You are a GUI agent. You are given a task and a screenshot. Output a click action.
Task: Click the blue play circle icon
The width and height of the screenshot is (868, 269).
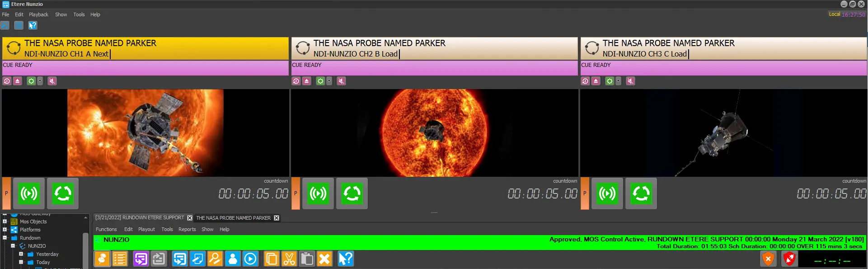pyautogui.click(x=250, y=259)
